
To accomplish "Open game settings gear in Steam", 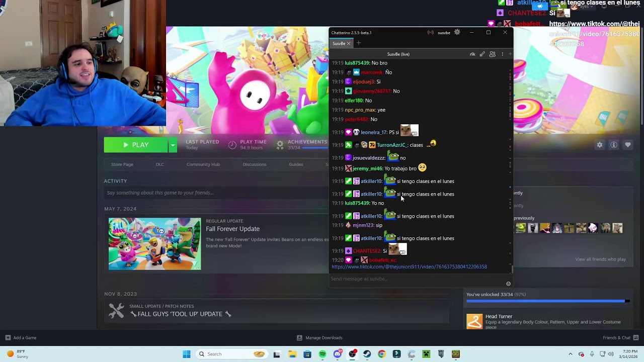I will [600, 145].
